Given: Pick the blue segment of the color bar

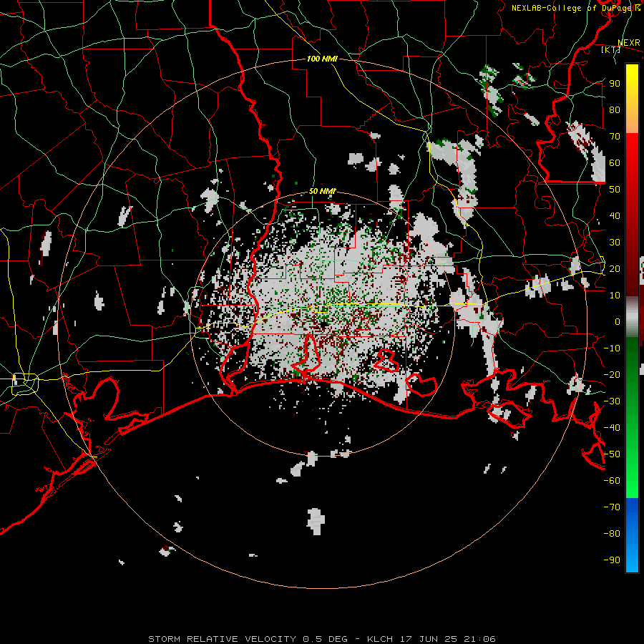Looking at the screenshot, I should [632, 535].
